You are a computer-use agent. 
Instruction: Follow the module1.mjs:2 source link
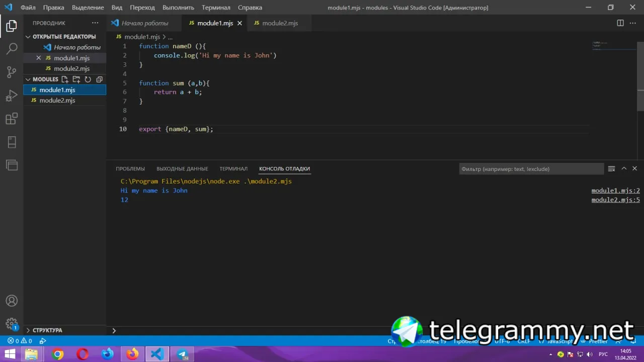coord(615,191)
